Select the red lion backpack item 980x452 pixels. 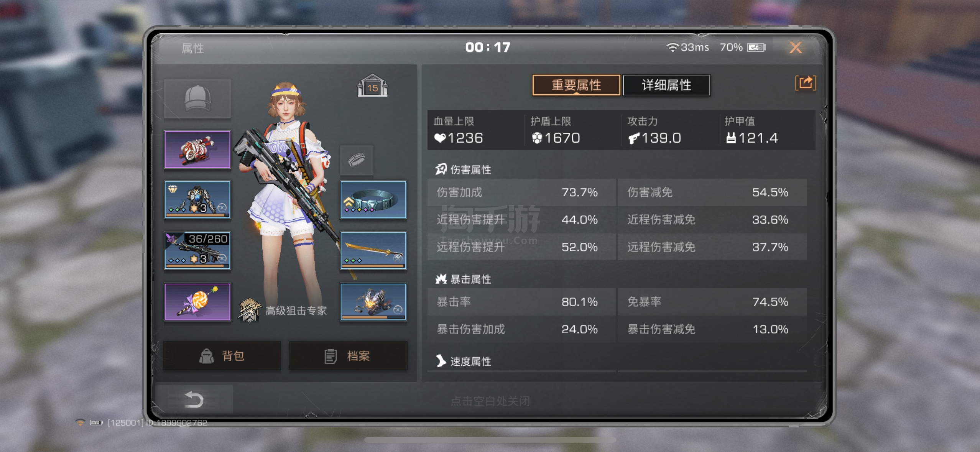pyautogui.click(x=197, y=150)
